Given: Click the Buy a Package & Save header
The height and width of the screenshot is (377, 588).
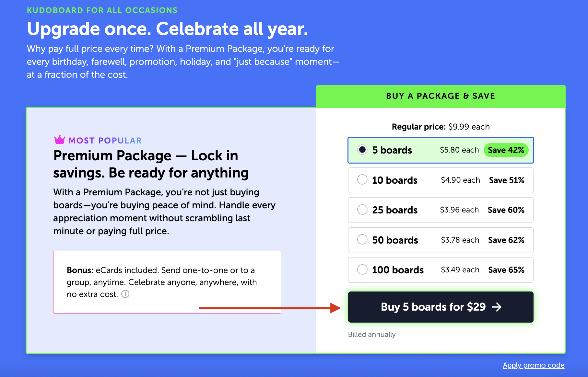Looking at the screenshot, I should (441, 96).
